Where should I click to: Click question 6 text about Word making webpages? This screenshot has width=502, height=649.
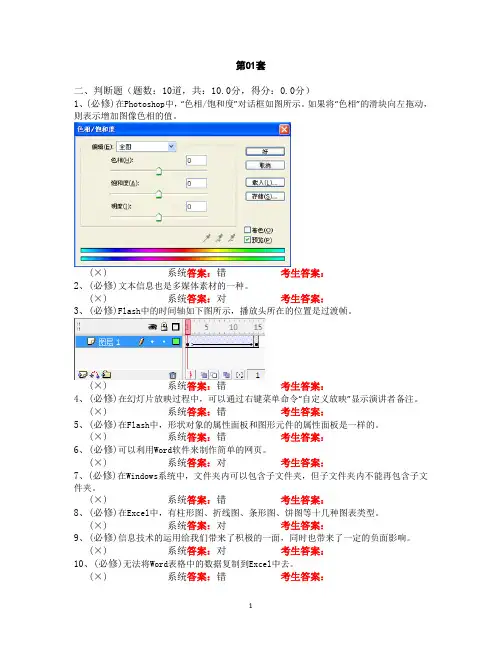tap(190, 449)
